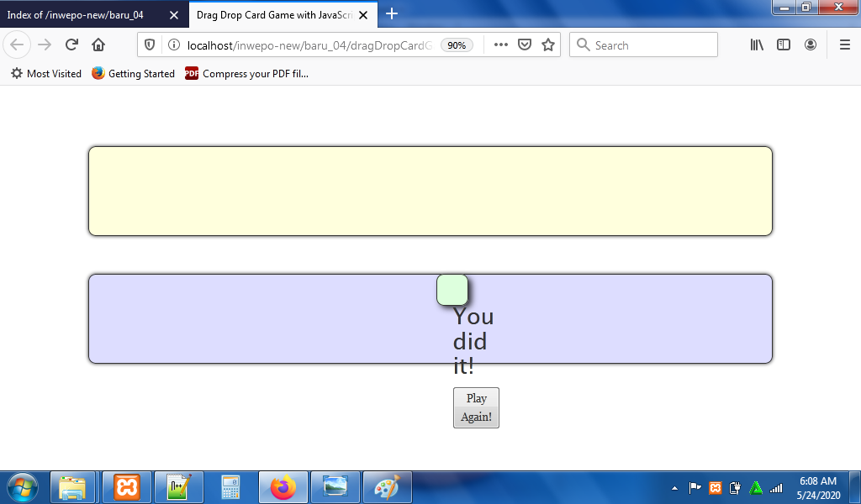This screenshot has height=504, width=861.
Task: Show hidden system tray icons
Action: [x=674, y=488]
